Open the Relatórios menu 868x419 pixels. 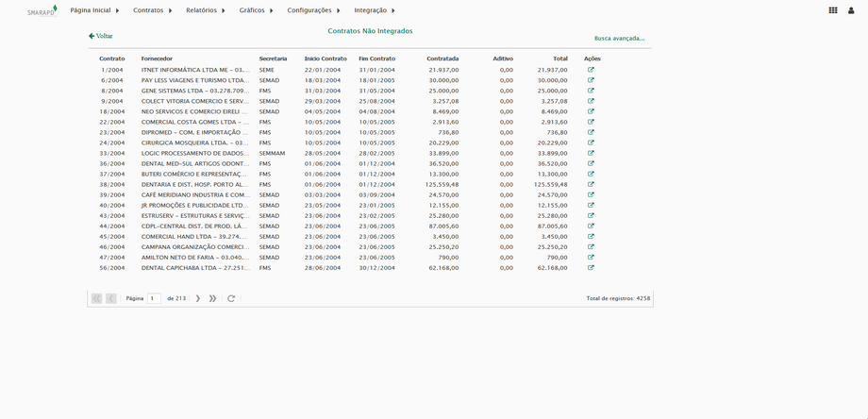click(x=206, y=10)
